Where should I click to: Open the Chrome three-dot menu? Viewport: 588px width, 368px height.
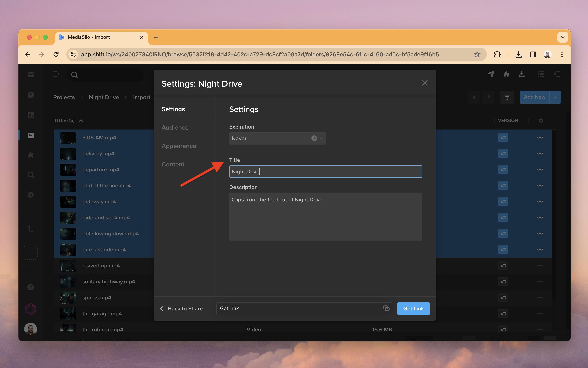(x=562, y=54)
